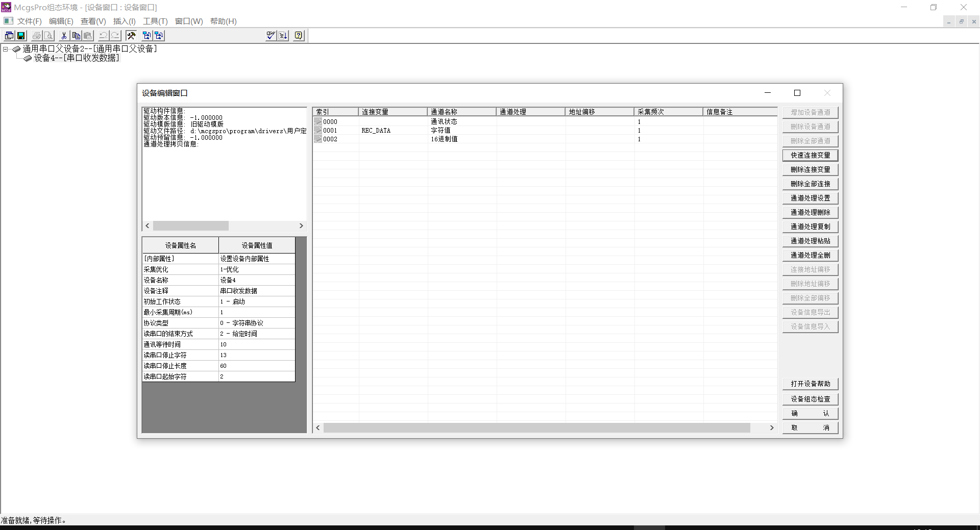Screen dimensions: 980x530
Task: Click the yellow help question-mark icon
Action: pyautogui.click(x=299, y=35)
